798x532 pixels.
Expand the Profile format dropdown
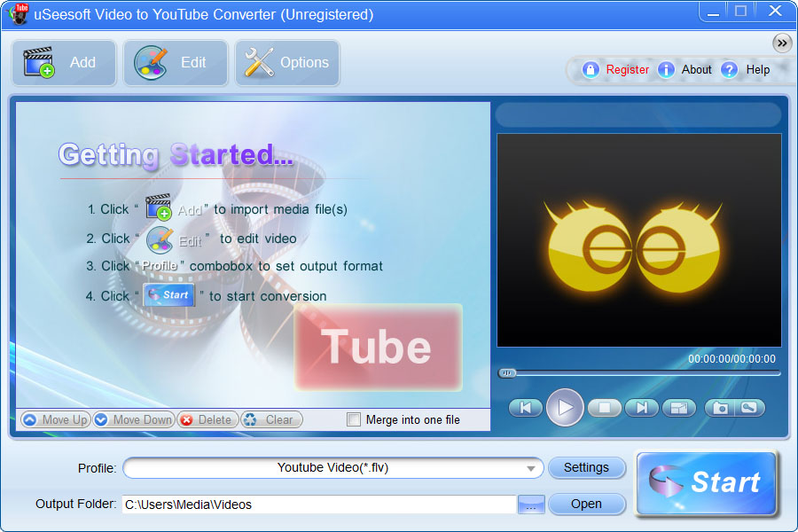(x=531, y=468)
